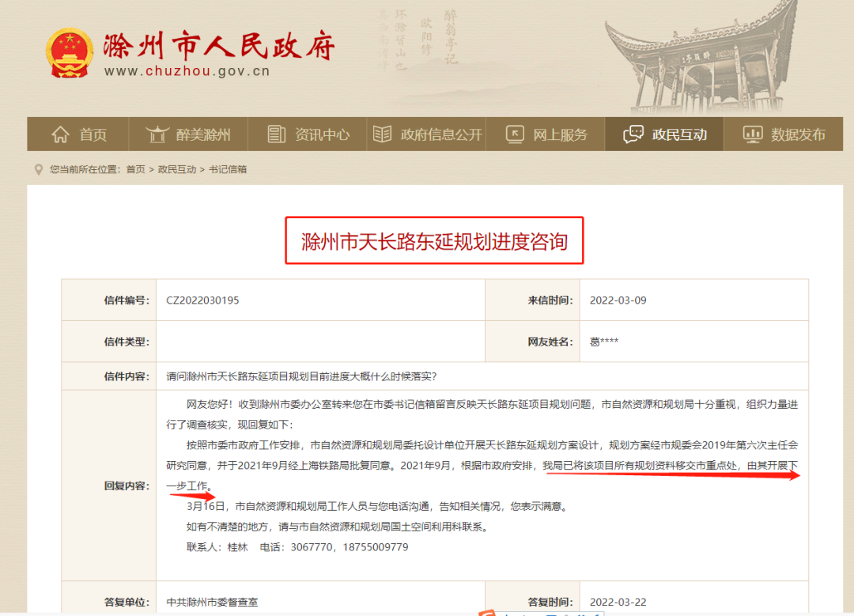Viewport: 854px width, 616px height.
Task: Click the open book icon beside 政府信息公开
Action: [x=382, y=134]
